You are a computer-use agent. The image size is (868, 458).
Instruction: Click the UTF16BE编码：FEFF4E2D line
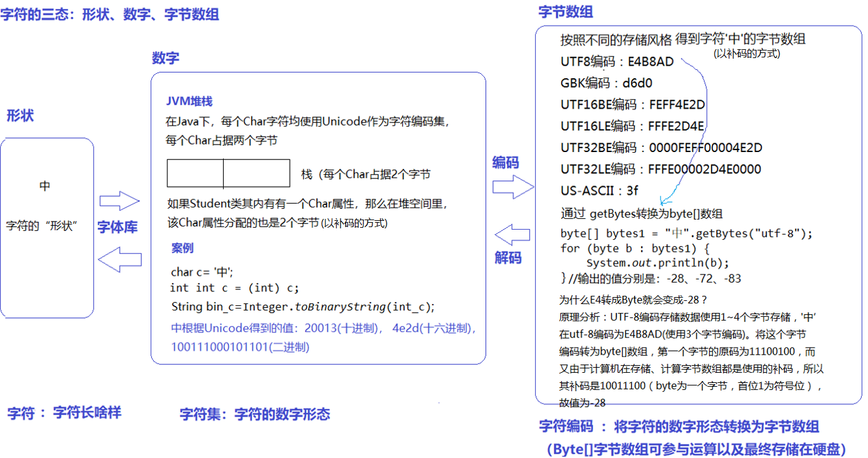[x=633, y=105]
